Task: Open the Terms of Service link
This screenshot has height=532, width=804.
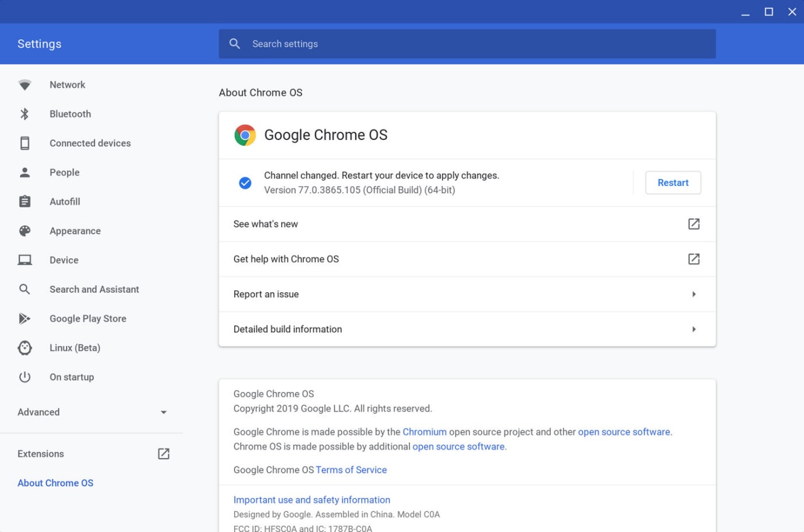Action: [x=351, y=470]
